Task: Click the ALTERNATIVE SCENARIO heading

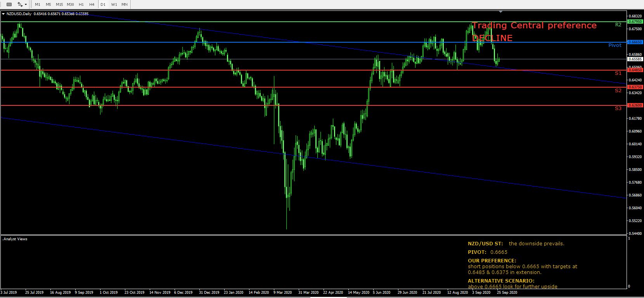Action: click(501, 281)
